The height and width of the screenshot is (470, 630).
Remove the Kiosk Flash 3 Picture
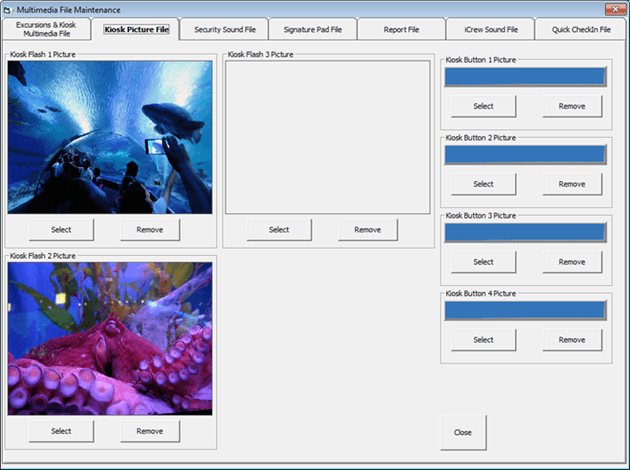pos(368,230)
